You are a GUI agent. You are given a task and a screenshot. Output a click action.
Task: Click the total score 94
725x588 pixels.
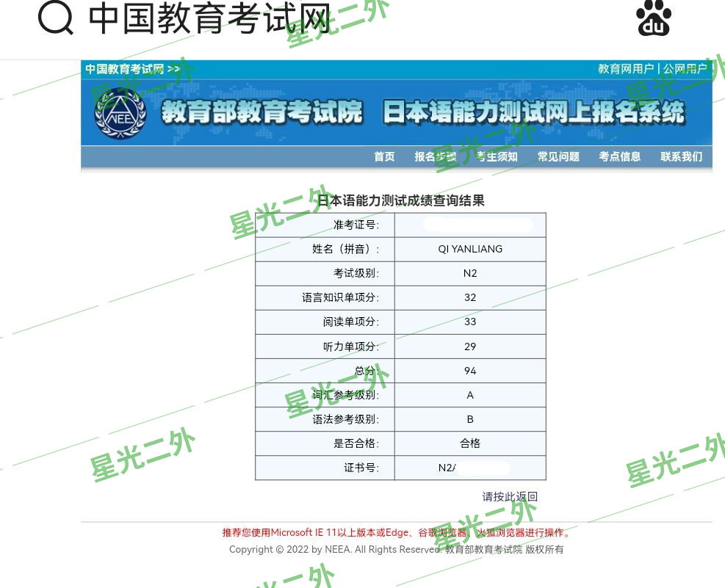(470, 371)
